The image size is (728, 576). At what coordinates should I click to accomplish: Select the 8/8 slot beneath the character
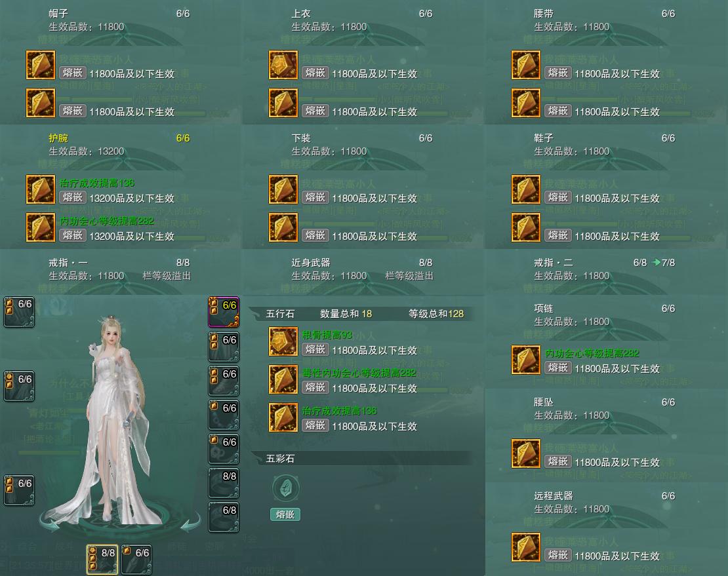(x=102, y=560)
